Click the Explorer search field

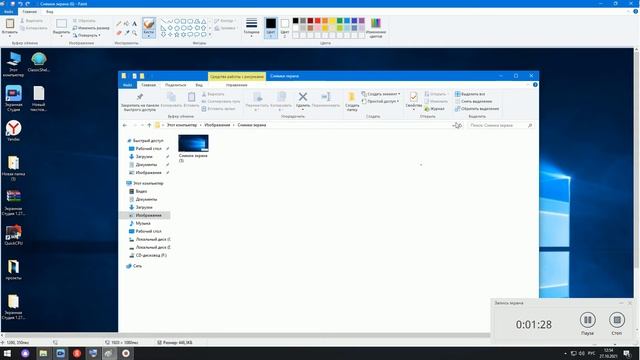click(501, 125)
